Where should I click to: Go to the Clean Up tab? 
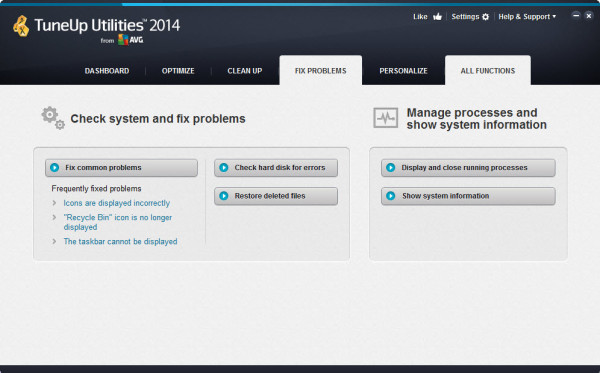pyautogui.click(x=245, y=71)
